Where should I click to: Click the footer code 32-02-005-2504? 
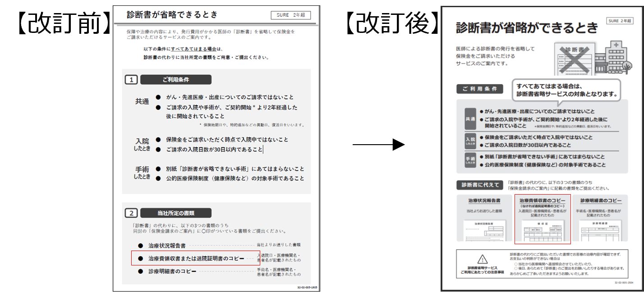(624, 283)
